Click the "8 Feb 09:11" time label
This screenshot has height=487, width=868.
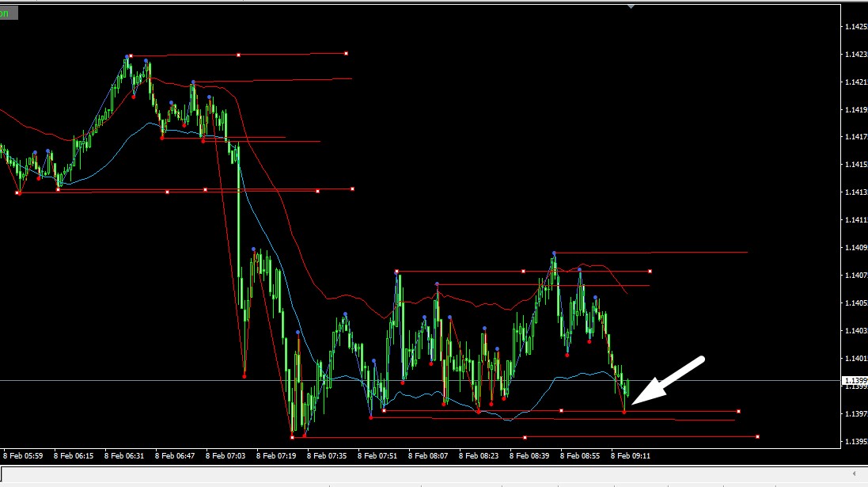631,456
